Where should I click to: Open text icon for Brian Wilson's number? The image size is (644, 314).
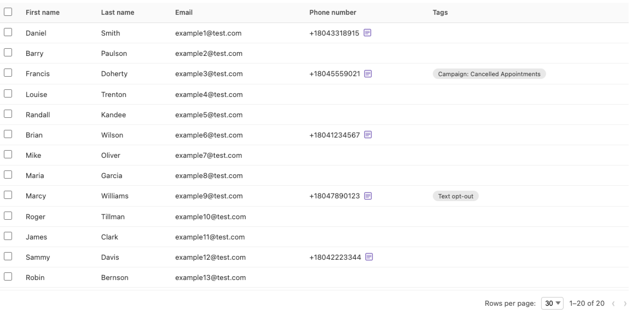(368, 135)
